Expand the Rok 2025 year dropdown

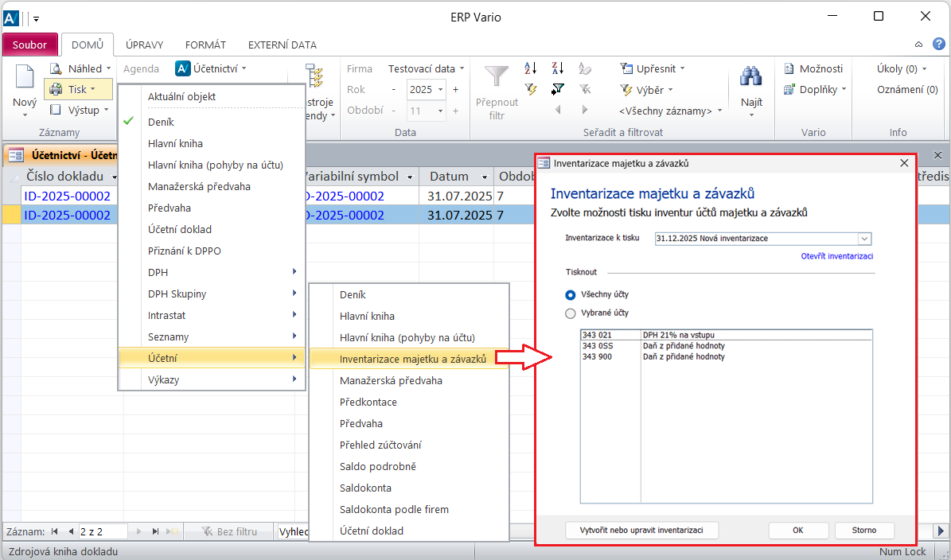pyautogui.click(x=441, y=90)
